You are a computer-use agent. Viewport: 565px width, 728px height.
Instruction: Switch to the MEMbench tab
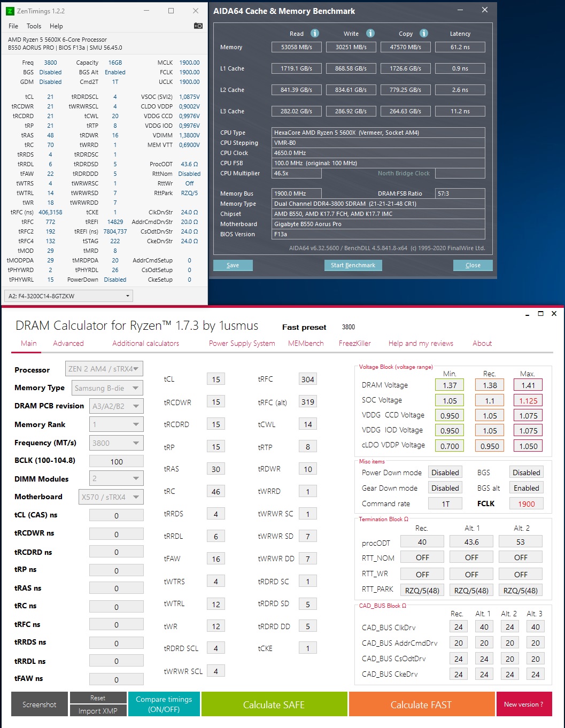pyautogui.click(x=306, y=343)
